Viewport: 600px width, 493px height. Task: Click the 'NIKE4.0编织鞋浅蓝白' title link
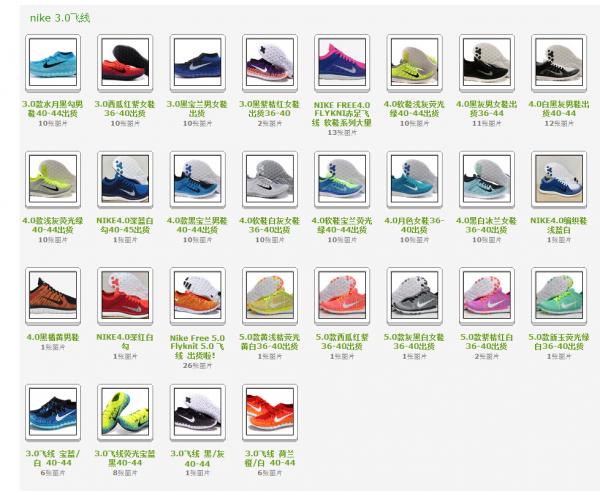tap(559, 225)
